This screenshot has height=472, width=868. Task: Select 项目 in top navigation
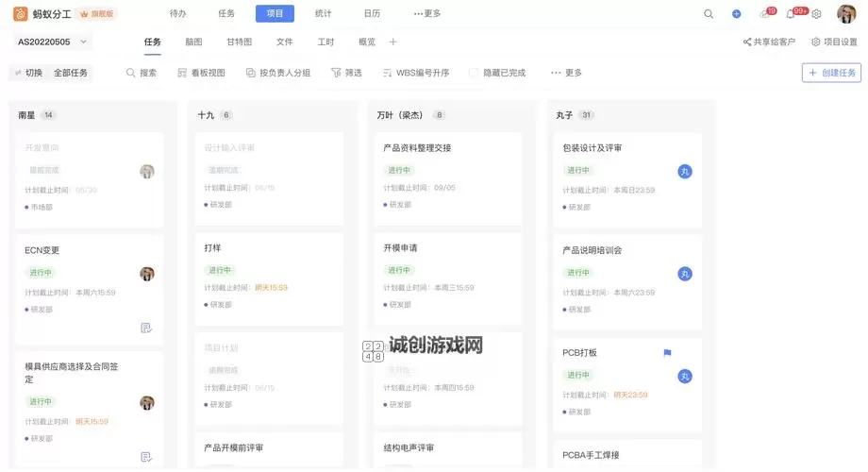275,13
